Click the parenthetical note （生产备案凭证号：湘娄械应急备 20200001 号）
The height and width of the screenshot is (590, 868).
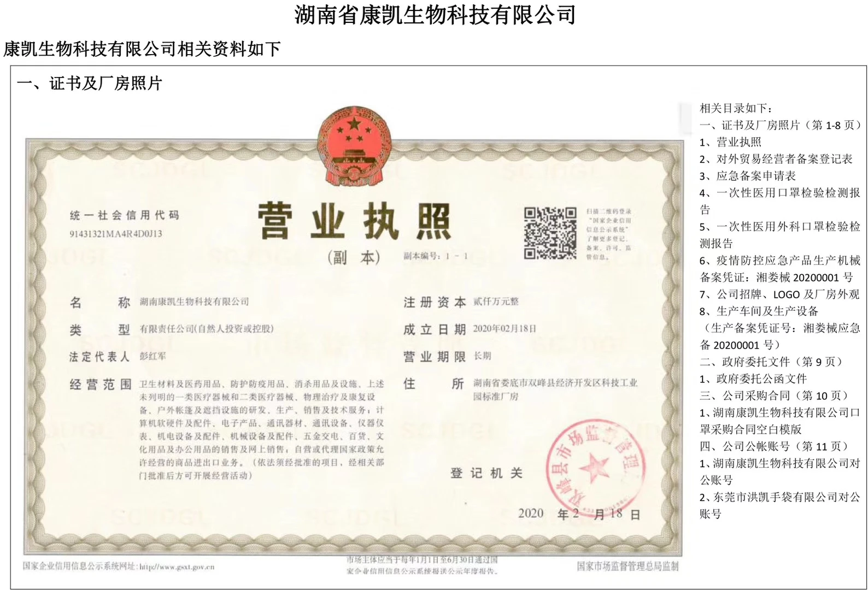pyautogui.click(x=780, y=337)
